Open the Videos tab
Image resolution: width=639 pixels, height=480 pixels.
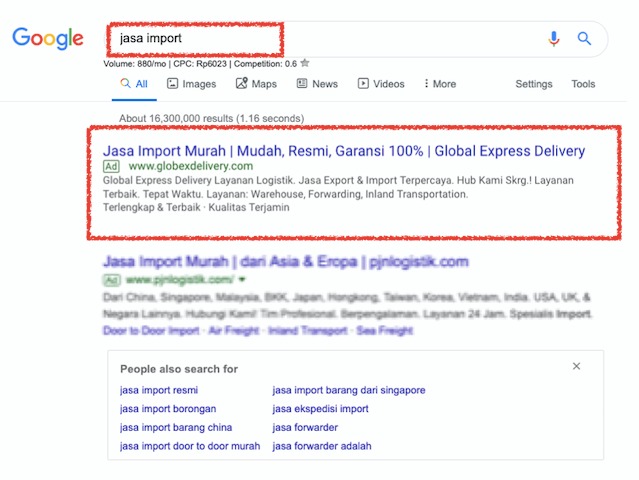[381, 84]
